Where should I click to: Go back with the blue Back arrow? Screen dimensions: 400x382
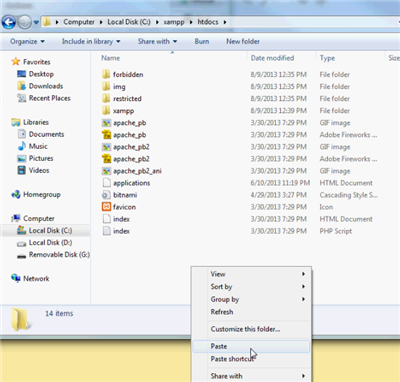point(9,22)
